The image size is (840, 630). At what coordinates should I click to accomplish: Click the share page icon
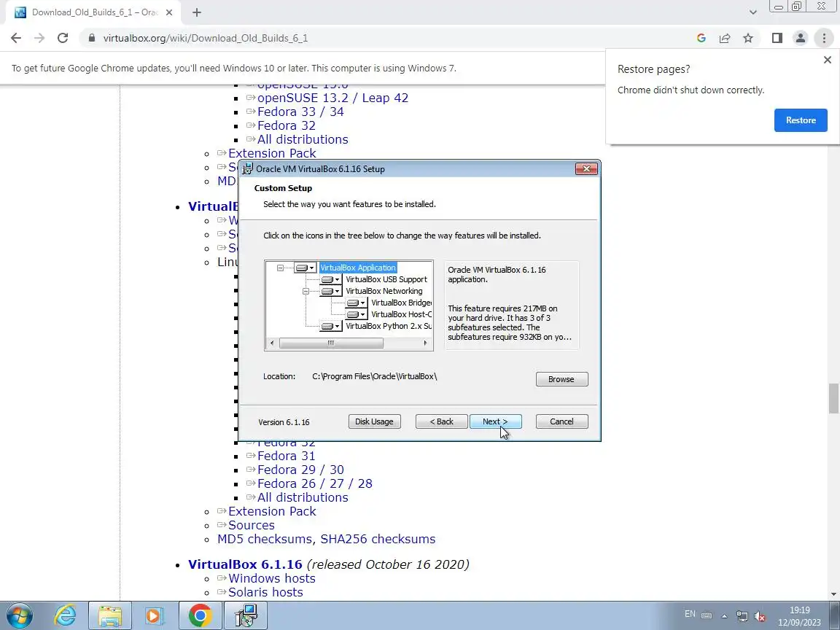click(x=725, y=38)
